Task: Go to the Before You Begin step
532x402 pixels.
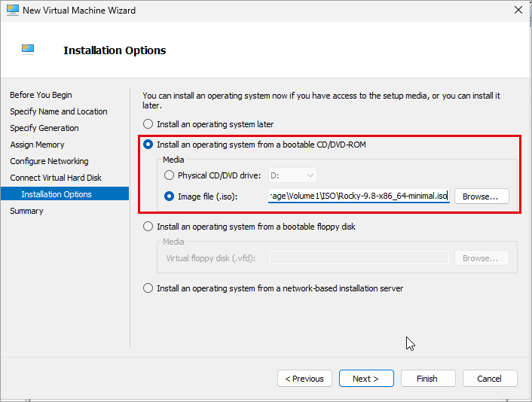Action: [41, 95]
